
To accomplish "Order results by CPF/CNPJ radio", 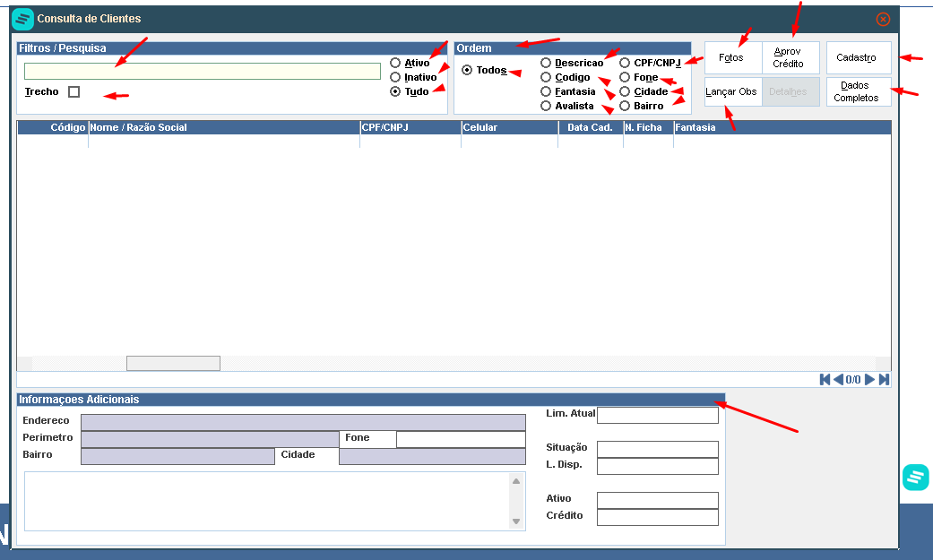I will click(625, 63).
